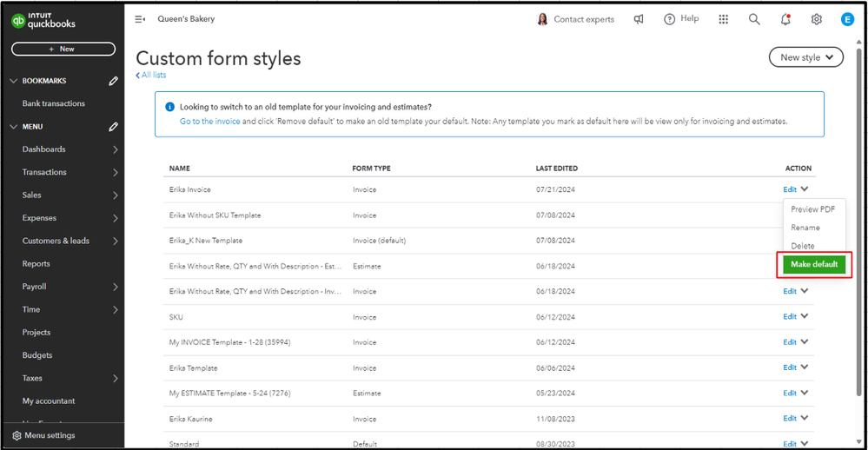This screenshot has height=450, width=868.
Task: Open the settings gear icon
Action: (x=817, y=19)
